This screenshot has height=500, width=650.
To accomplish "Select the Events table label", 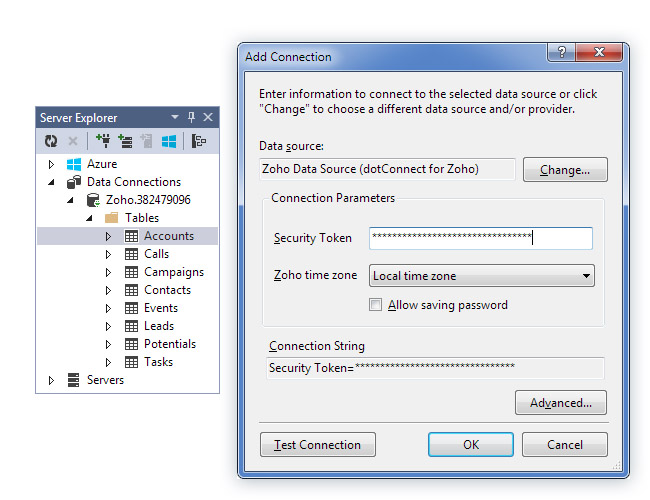I will tap(161, 308).
